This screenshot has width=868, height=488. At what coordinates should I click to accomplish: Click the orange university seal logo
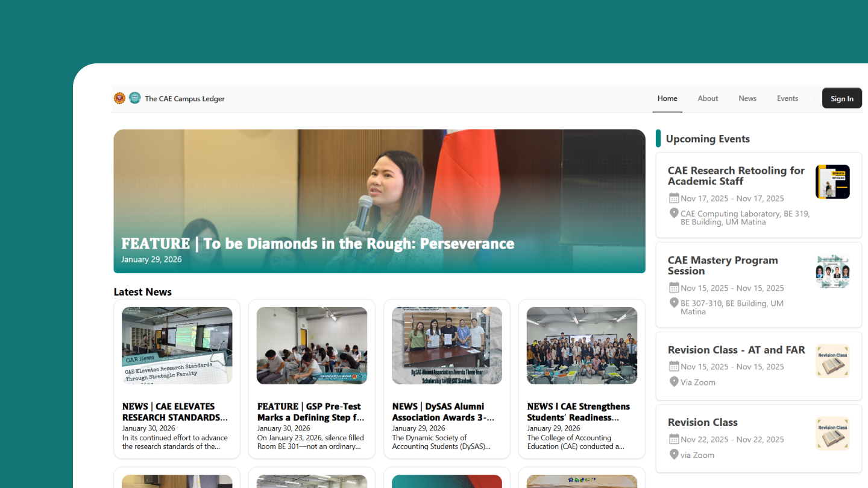pyautogui.click(x=119, y=98)
